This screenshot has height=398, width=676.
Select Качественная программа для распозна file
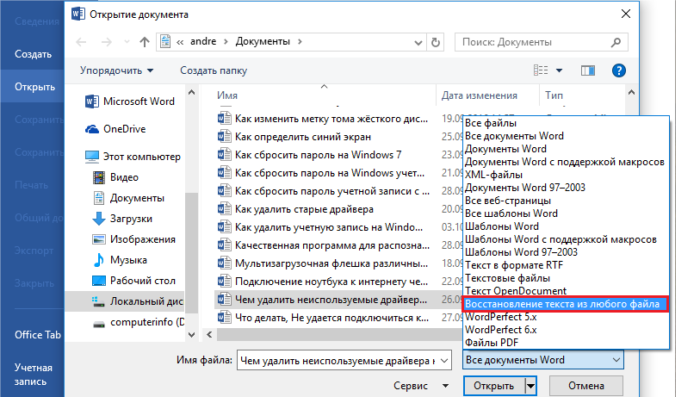pyautogui.click(x=332, y=245)
